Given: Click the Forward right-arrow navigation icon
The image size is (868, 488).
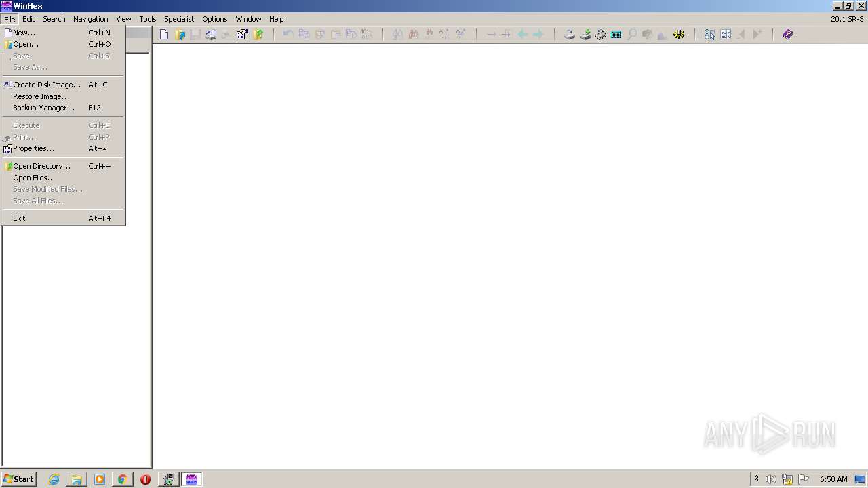Looking at the screenshot, I should pos(538,35).
